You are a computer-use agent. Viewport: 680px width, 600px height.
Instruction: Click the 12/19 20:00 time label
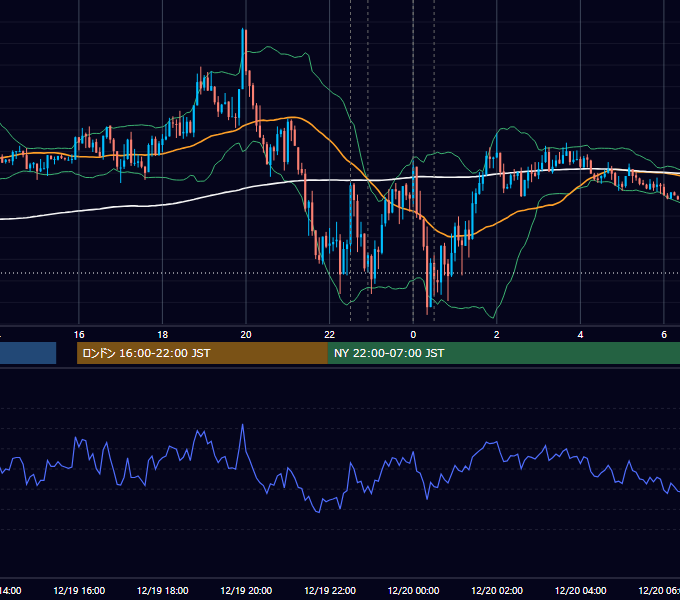point(246,590)
